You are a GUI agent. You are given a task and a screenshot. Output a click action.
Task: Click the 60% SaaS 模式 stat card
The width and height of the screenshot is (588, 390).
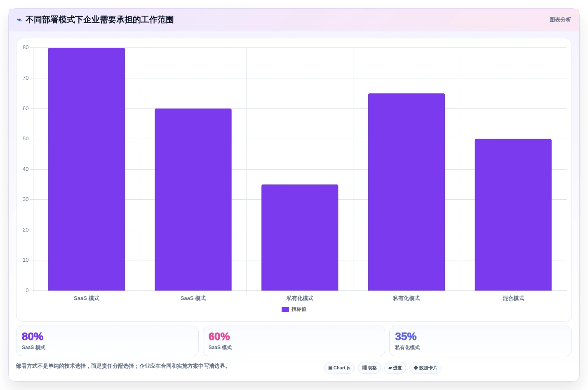tap(294, 341)
